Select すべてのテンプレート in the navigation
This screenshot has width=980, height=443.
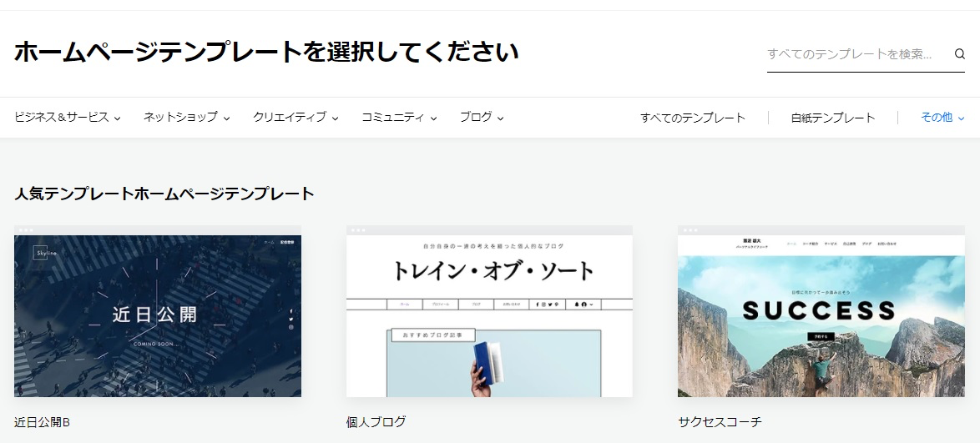point(693,118)
